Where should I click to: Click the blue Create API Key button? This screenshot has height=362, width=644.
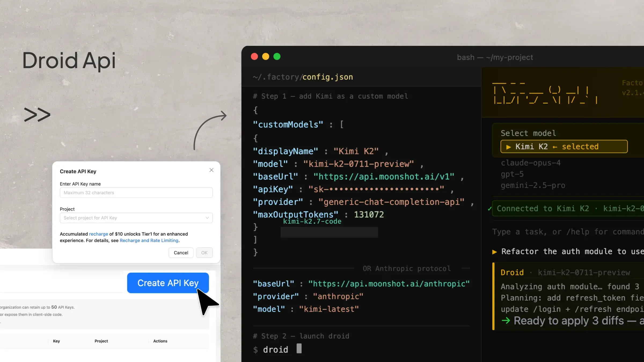[168, 283]
